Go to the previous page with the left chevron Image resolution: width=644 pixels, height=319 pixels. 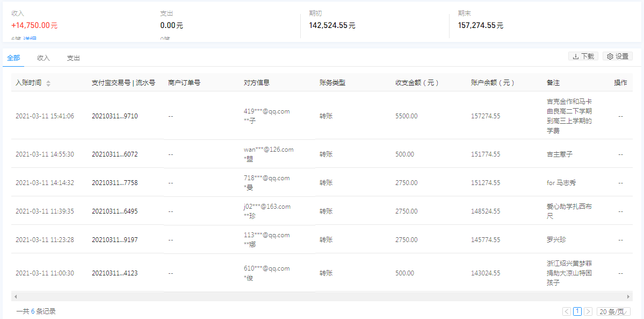point(566,311)
